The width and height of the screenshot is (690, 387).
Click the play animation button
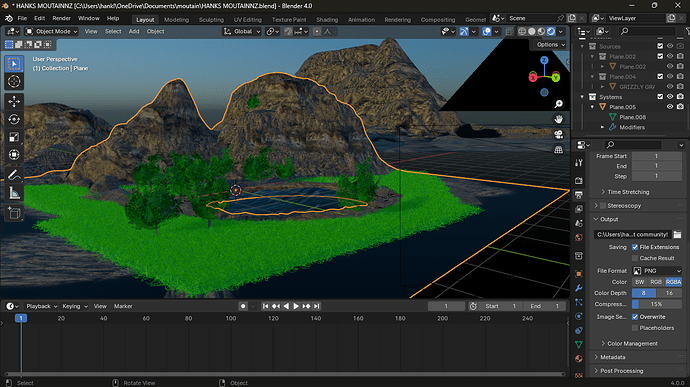coord(296,306)
